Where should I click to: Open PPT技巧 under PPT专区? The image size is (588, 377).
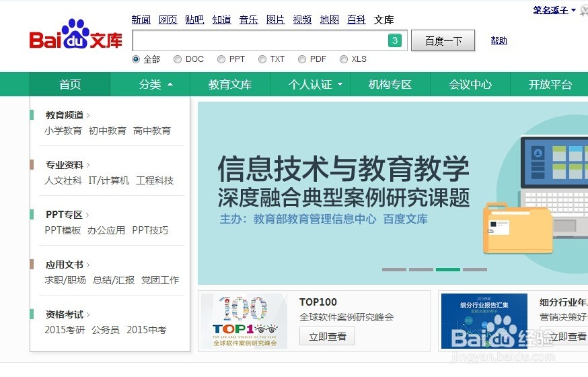(150, 230)
